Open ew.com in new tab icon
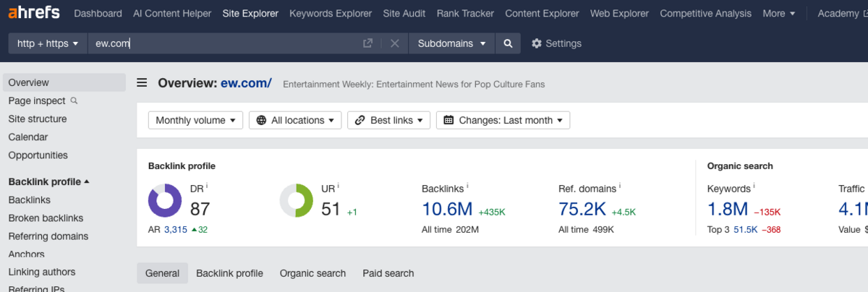The image size is (868, 292). [368, 43]
